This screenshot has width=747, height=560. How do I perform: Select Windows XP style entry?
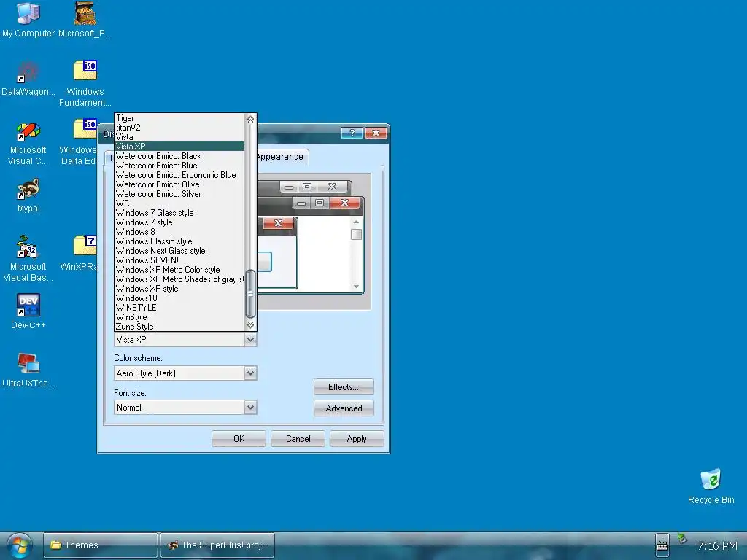point(179,289)
